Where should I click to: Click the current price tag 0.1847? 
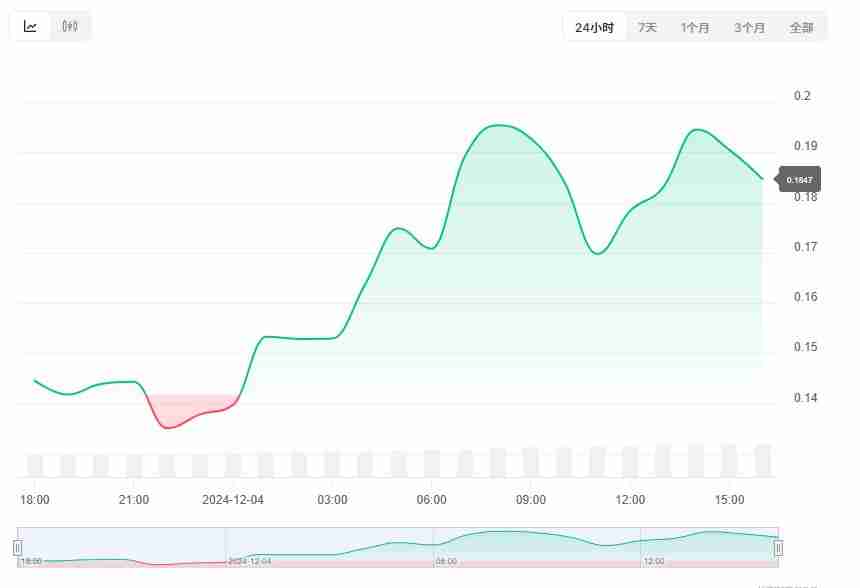799,180
